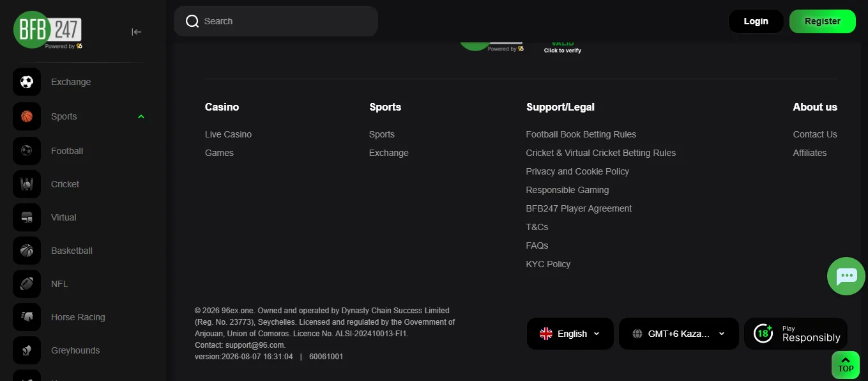868x381 pixels.
Task: Click the Greyhounds icon
Action: point(27,350)
